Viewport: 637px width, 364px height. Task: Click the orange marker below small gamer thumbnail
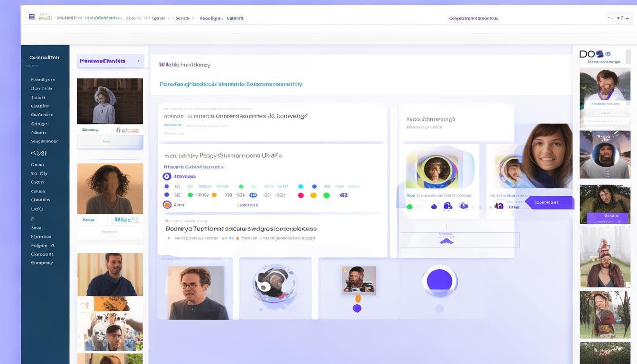(x=358, y=299)
